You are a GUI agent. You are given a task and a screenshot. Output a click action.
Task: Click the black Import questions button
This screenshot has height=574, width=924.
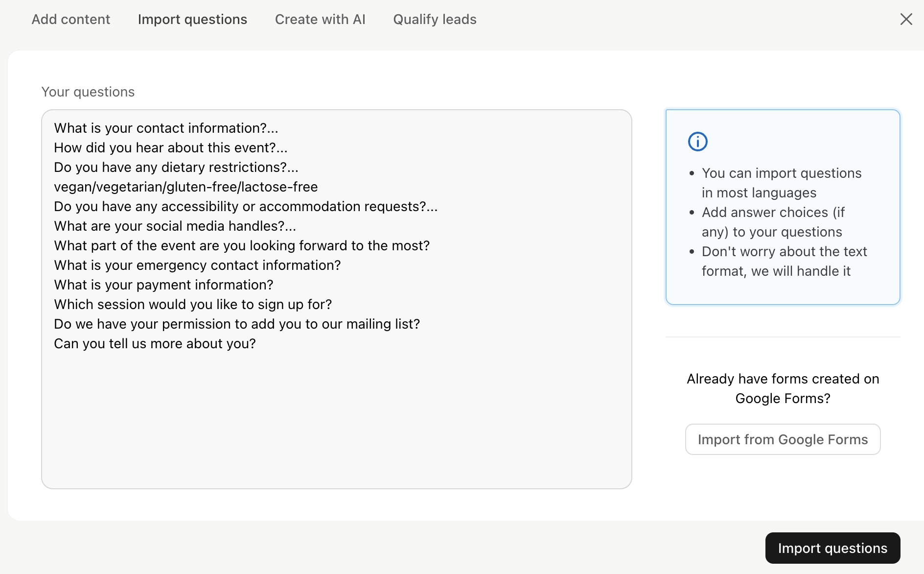832,548
